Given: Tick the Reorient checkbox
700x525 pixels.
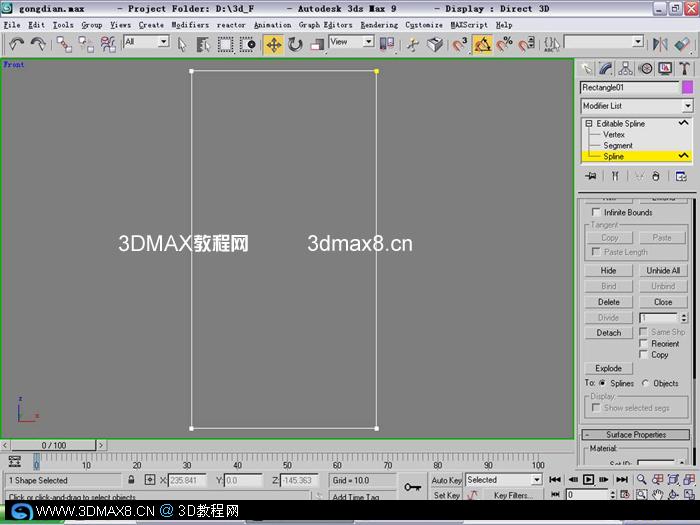Looking at the screenshot, I should (x=643, y=343).
